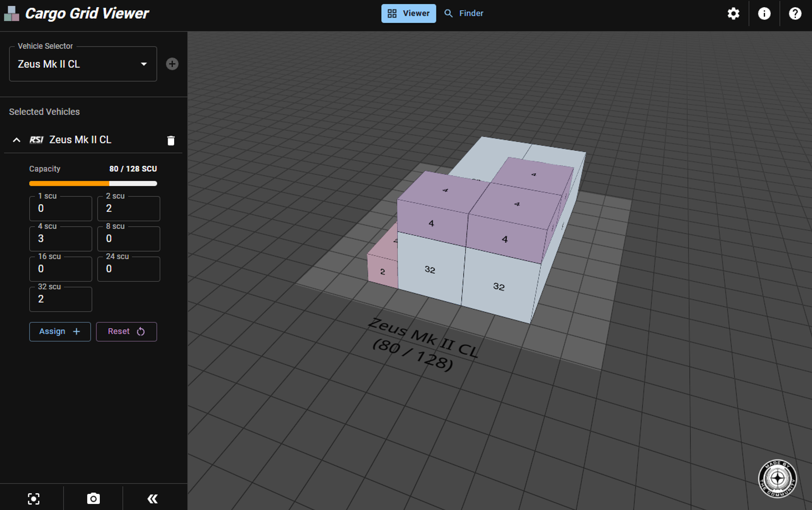The width and height of the screenshot is (812, 510).
Task: Click the Assign button
Action: 60,331
